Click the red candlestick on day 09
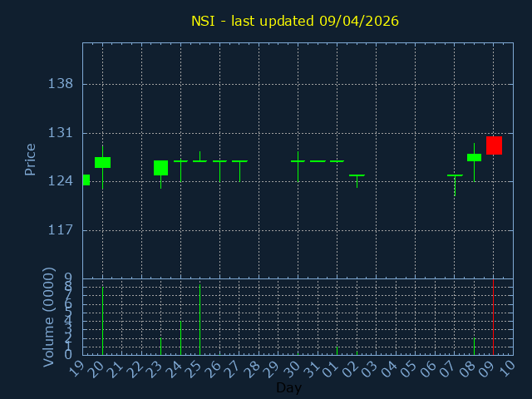This screenshot has height=399, width=532. (x=494, y=145)
